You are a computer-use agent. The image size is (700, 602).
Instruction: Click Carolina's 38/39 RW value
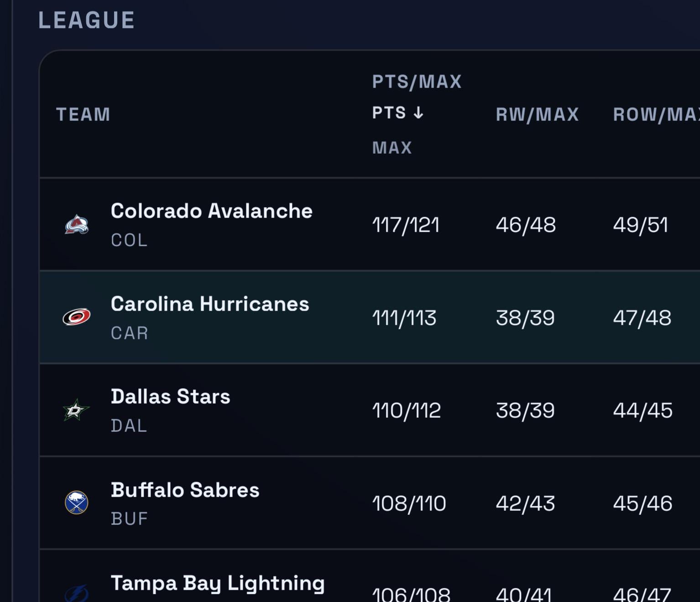525,318
